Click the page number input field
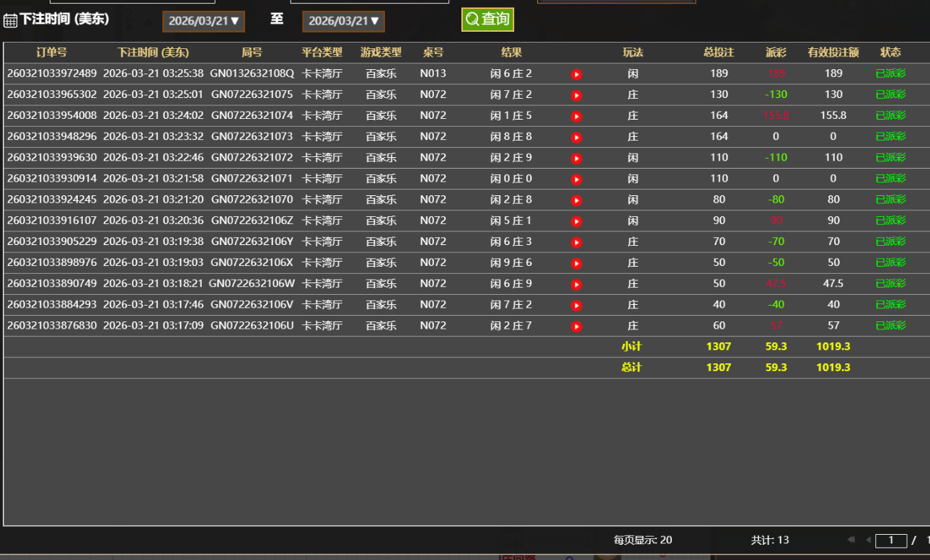Viewport: 930px width, 560px height. pyautogui.click(x=890, y=541)
